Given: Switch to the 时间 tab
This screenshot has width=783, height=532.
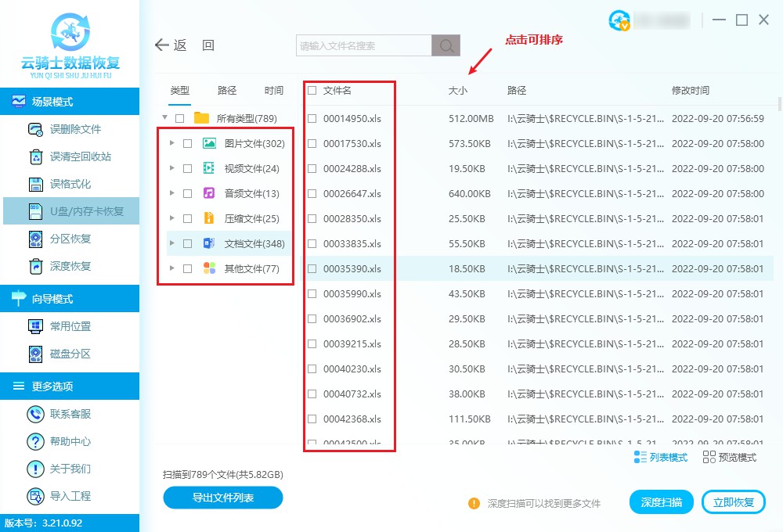Looking at the screenshot, I should (x=273, y=90).
